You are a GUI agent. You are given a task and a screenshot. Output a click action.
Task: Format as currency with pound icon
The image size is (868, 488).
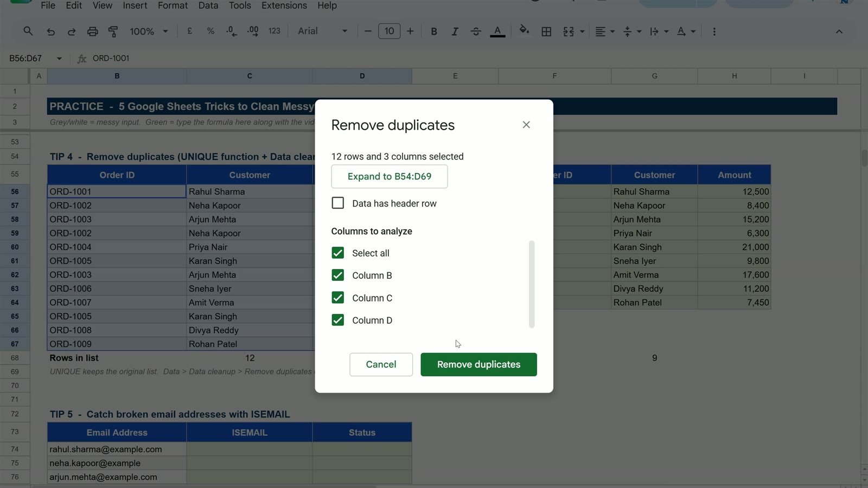click(189, 31)
